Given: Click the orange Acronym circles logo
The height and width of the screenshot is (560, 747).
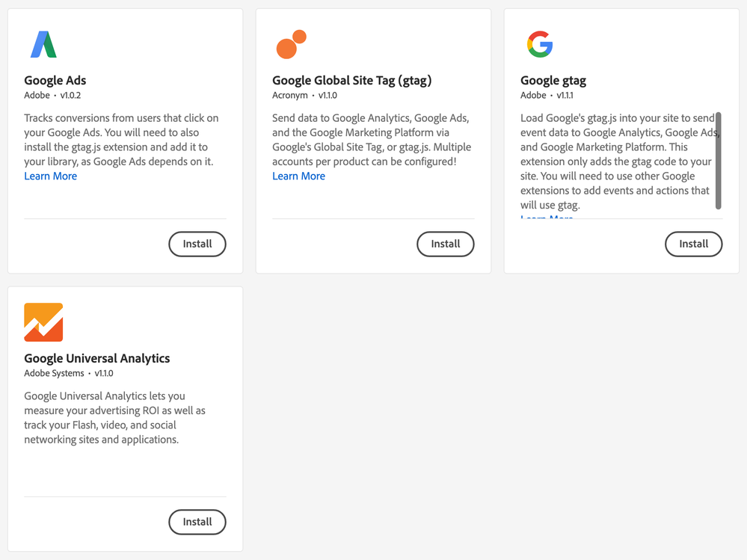Looking at the screenshot, I should [291, 44].
